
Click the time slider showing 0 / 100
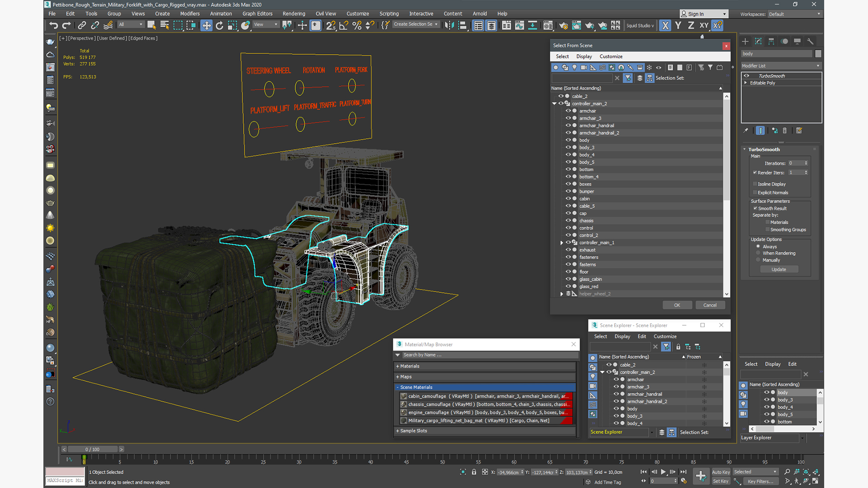tap(92, 449)
